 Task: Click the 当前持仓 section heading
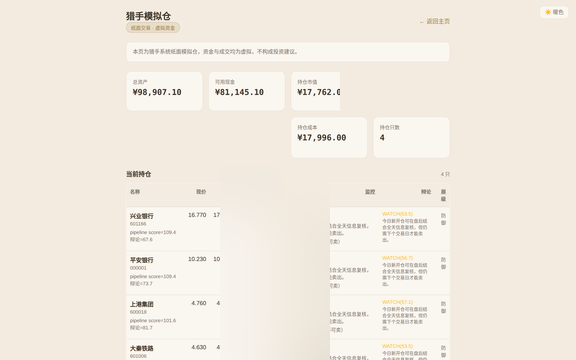click(138, 174)
